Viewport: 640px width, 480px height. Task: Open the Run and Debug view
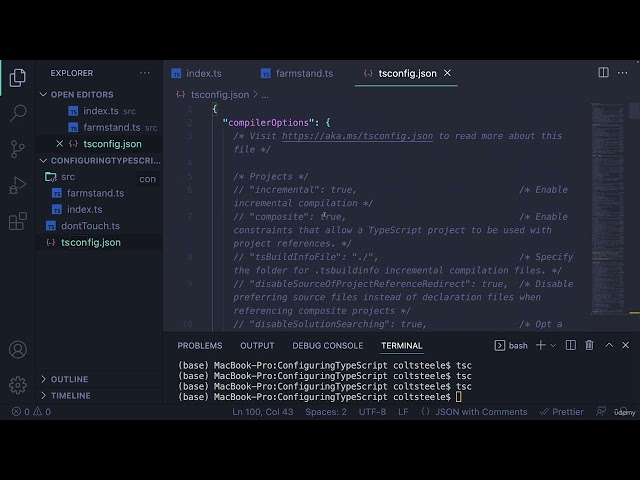(x=17, y=185)
